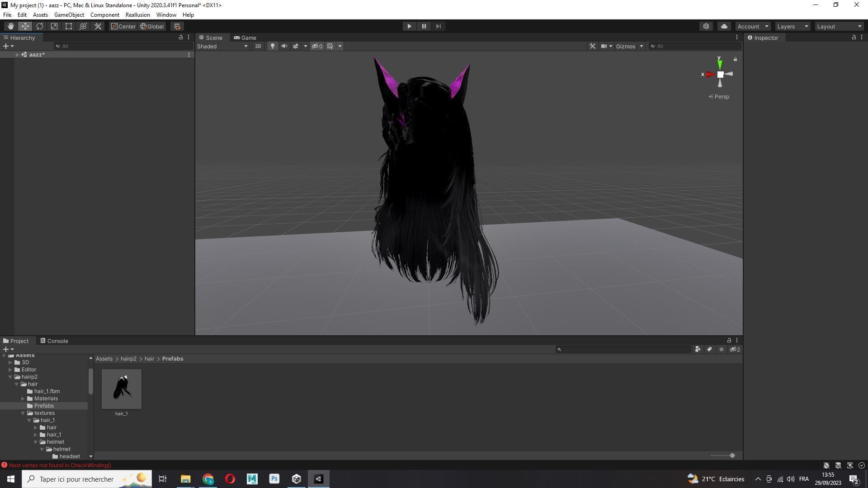Click the Assets breadcrumb

pyautogui.click(x=104, y=359)
